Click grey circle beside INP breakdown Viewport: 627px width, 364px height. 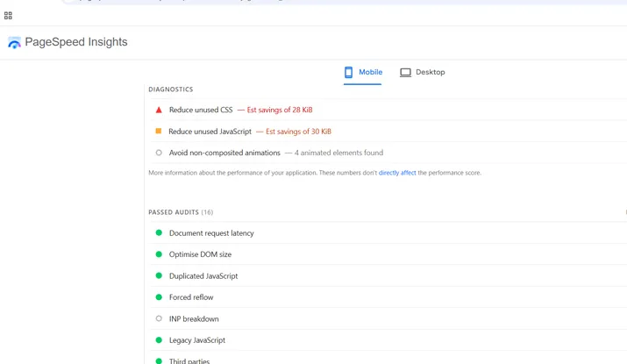click(159, 318)
